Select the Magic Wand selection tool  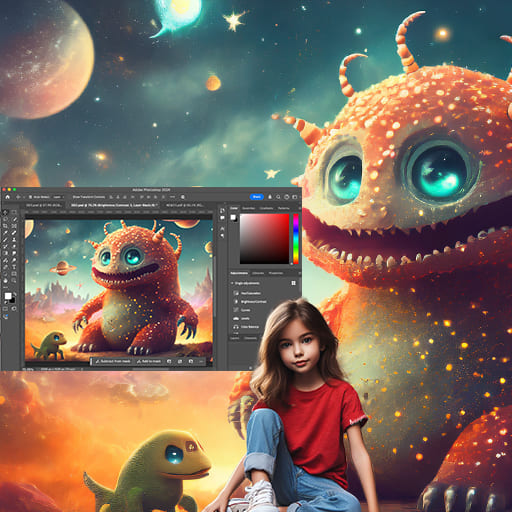(x=14, y=219)
